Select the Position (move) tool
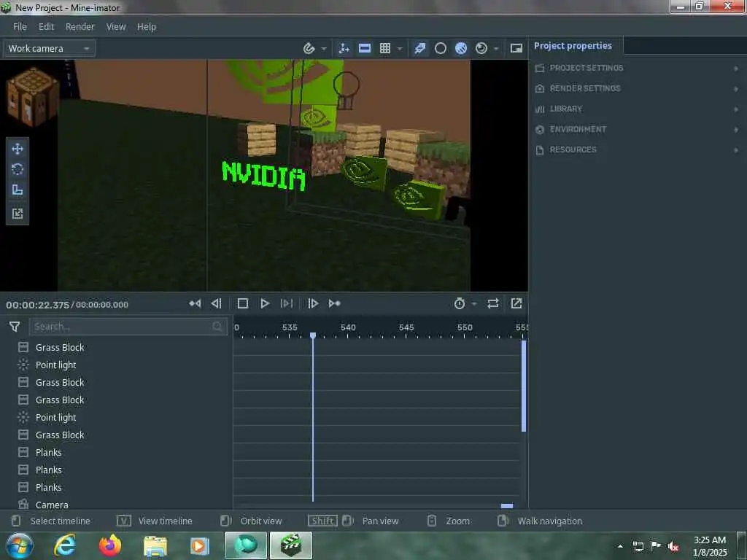The width and height of the screenshot is (747, 560). [x=18, y=149]
